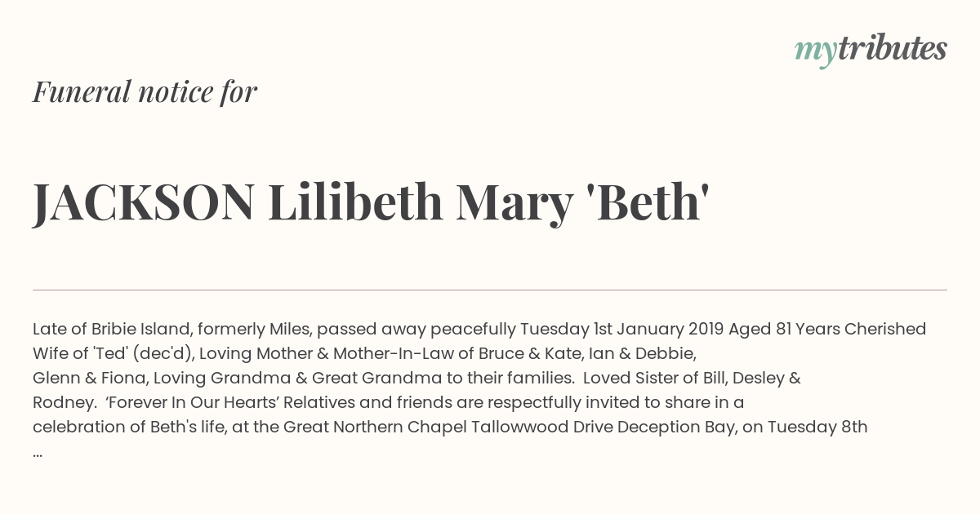Click the middle name Mary in the heading
980x514 pixels.
pos(514,202)
